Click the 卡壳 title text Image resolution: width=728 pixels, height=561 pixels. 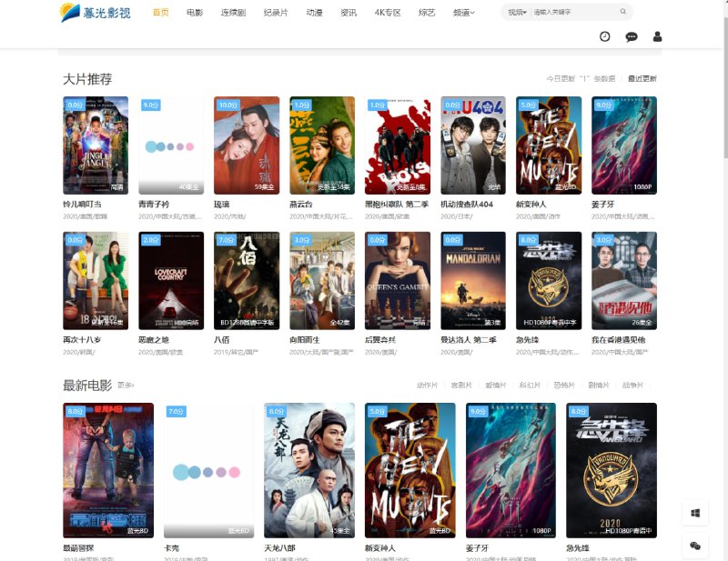click(x=172, y=548)
